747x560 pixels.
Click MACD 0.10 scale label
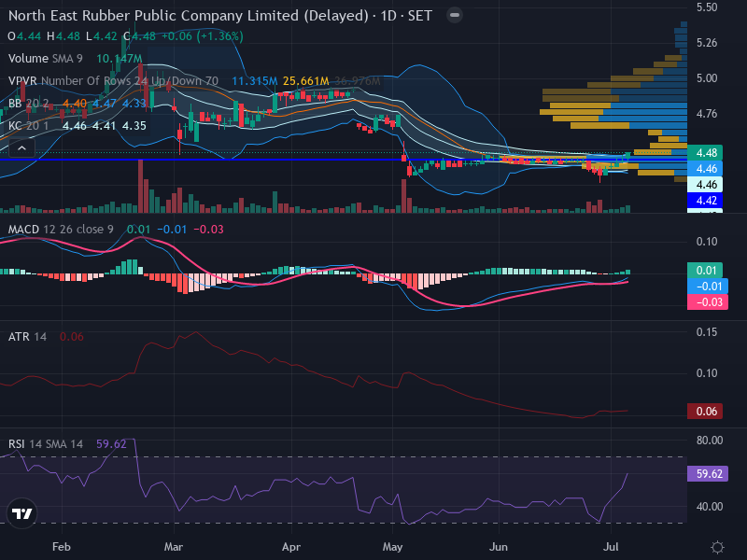tap(707, 242)
